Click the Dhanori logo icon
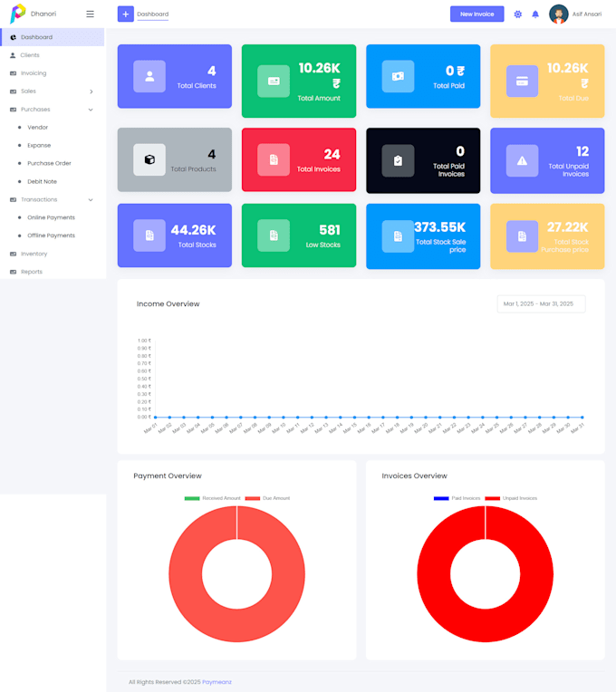Image resolution: width=616 pixels, height=692 pixels. [17, 14]
